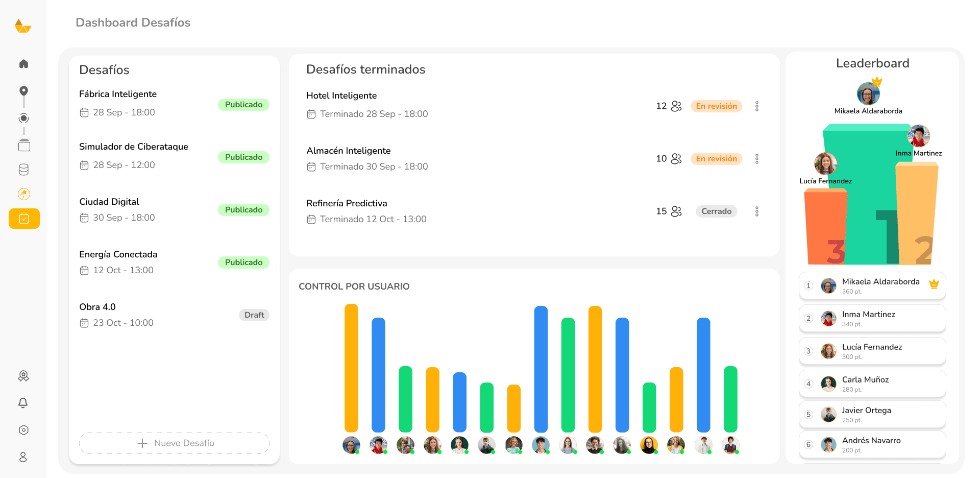Screen dimensions: 980x478
Task: Click the tallest blue bar mid-chart
Action: tap(541, 369)
